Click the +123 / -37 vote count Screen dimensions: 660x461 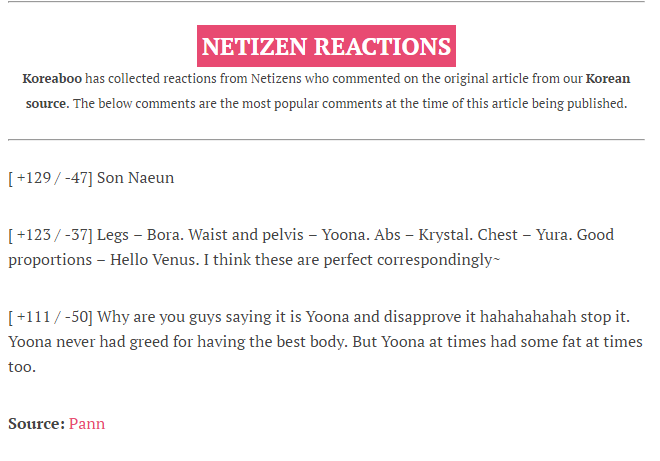[51, 234]
